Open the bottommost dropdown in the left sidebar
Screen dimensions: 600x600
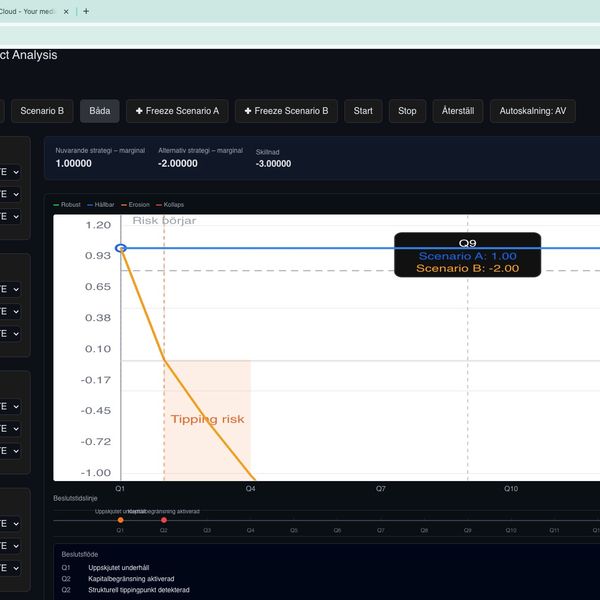(x=11, y=569)
